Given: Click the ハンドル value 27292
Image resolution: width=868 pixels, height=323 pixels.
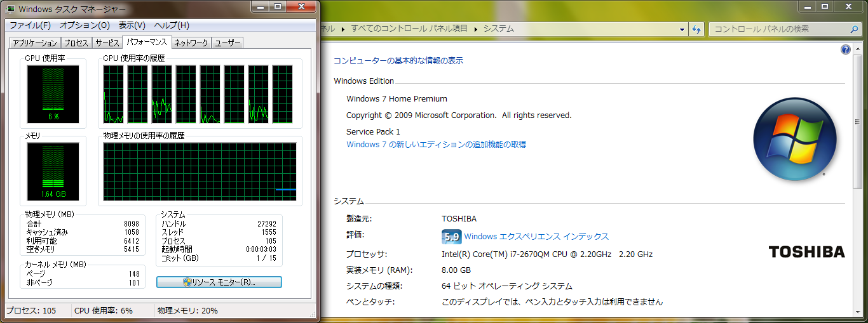Looking at the screenshot, I should tap(267, 225).
